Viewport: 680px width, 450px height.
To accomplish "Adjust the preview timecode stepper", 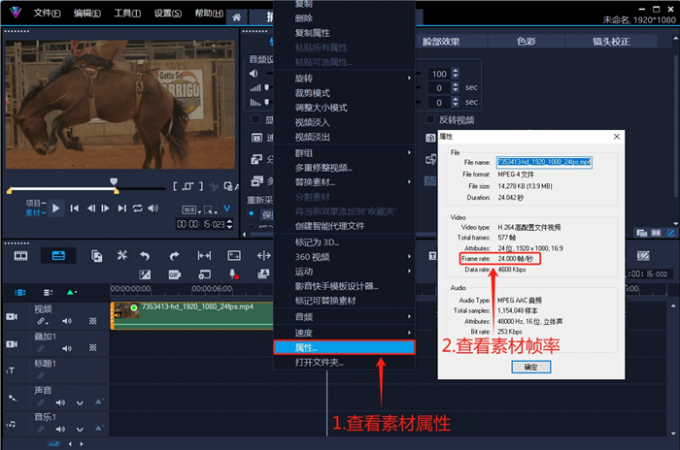I will pyautogui.click(x=229, y=224).
